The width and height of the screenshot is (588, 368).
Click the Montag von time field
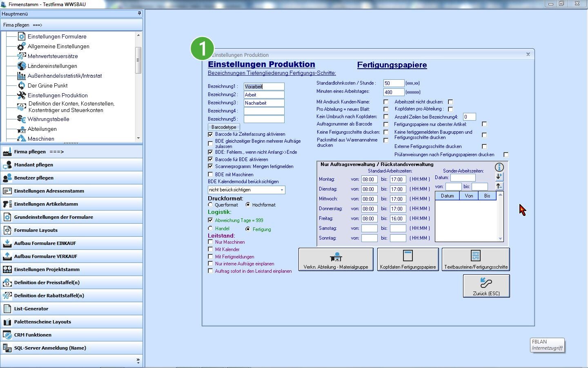[x=369, y=180]
